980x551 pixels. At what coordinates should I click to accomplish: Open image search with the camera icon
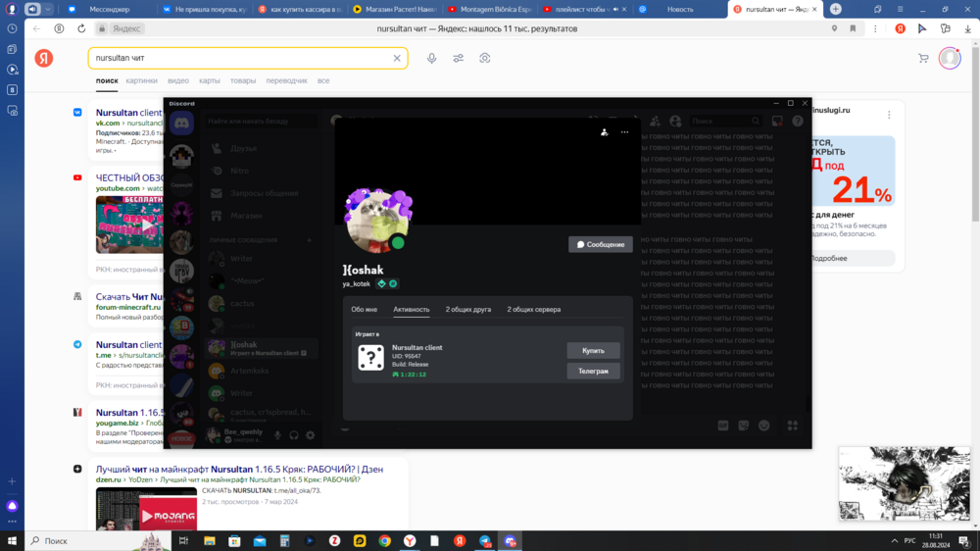click(485, 58)
